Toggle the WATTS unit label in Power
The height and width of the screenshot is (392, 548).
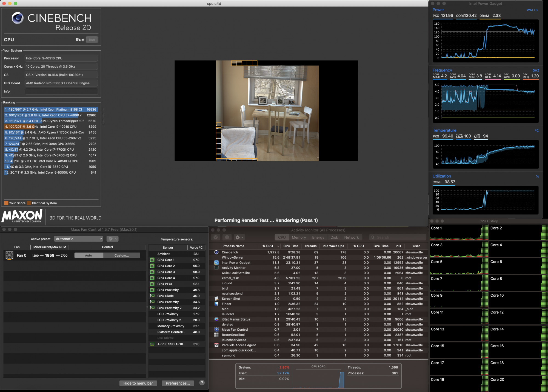click(x=532, y=10)
